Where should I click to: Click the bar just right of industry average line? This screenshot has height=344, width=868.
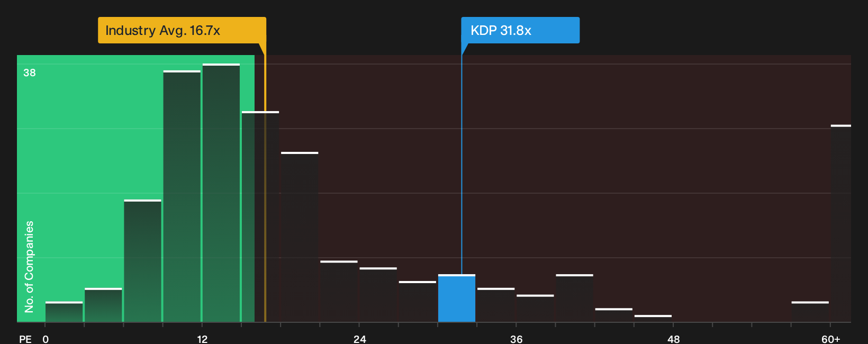300,237
